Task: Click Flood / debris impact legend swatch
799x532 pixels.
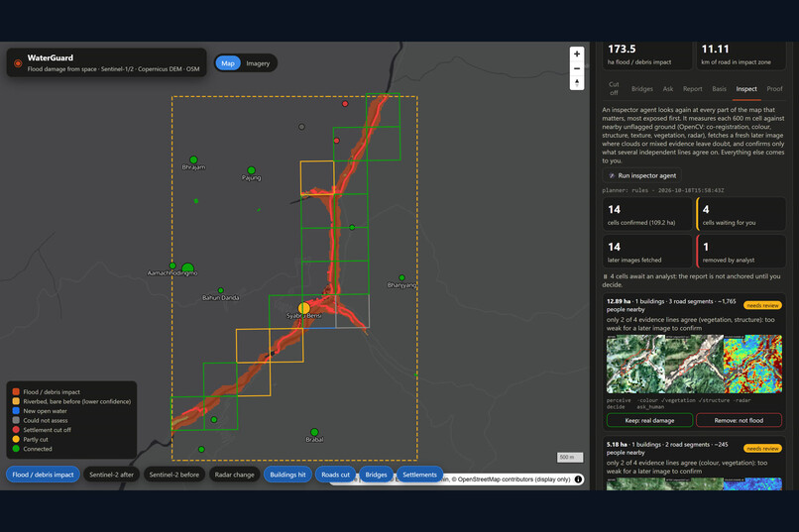Action: click(x=16, y=391)
